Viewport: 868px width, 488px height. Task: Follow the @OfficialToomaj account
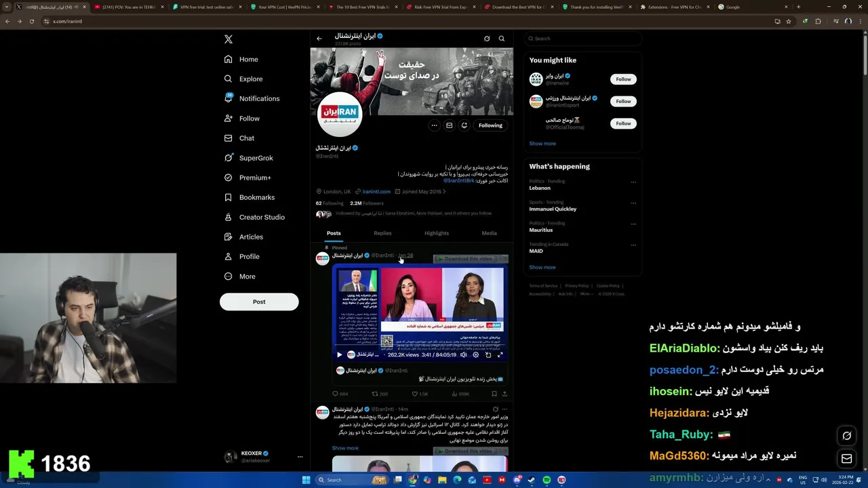click(x=623, y=123)
